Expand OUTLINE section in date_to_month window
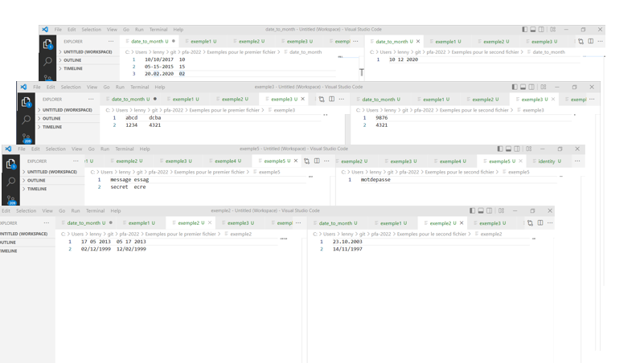Image resolution: width=644 pixels, height=363 pixels. coord(72,60)
